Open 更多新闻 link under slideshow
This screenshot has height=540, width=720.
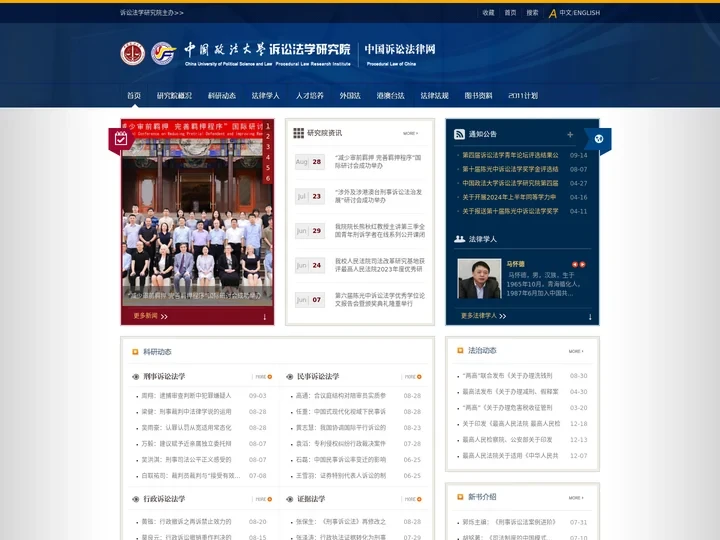pyautogui.click(x=150, y=316)
